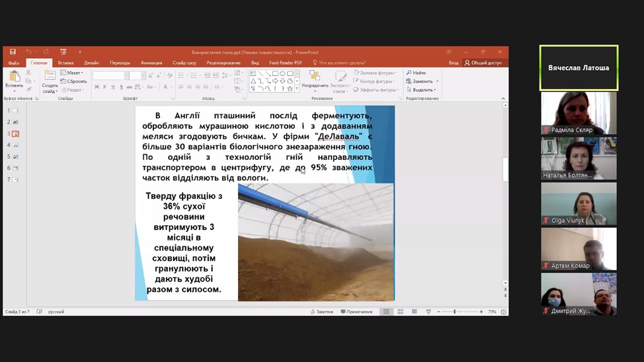Image resolution: width=644 pixels, height=362 pixels.
Task: Start slideshow from the quick access toolbar
Action: [63, 52]
